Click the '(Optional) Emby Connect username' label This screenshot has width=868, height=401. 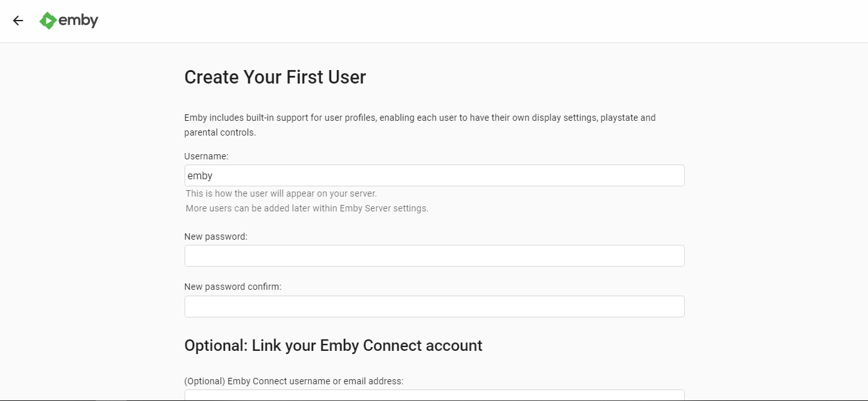294,381
